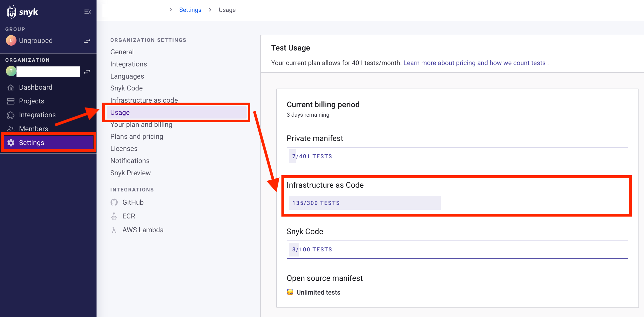
Task: Open Members in the sidebar
Action: pos(34,129)
